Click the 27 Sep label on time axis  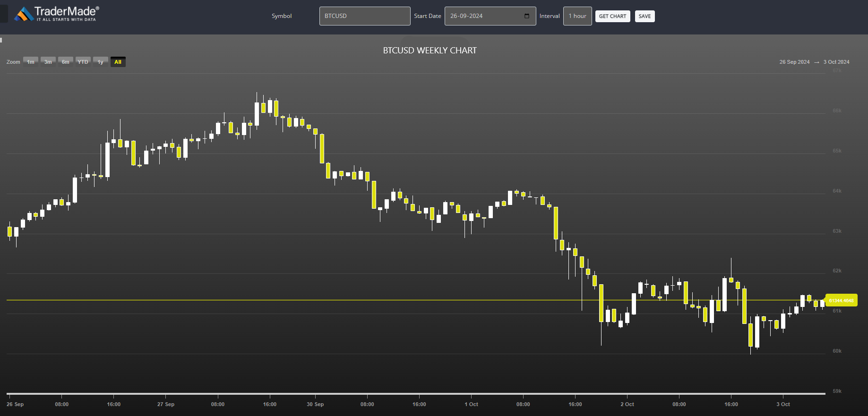[x=166, y=404]
